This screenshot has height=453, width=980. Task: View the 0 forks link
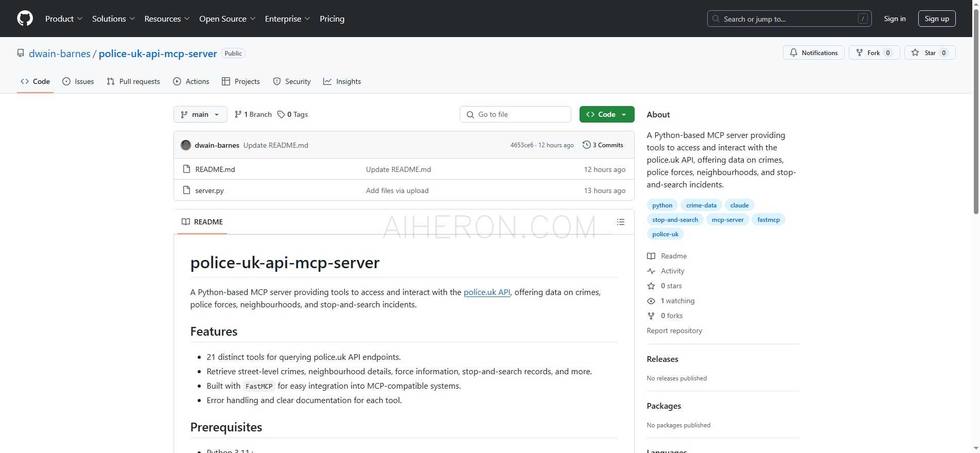(665, 316)
